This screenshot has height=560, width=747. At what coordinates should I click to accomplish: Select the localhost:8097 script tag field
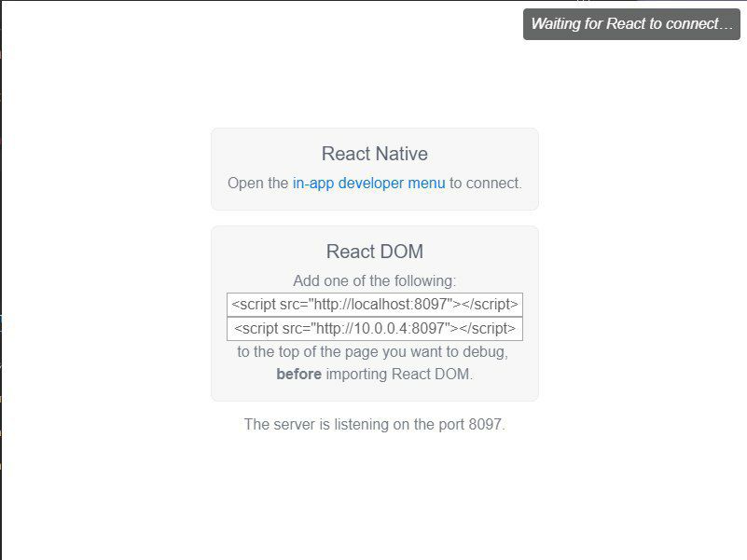375,305
